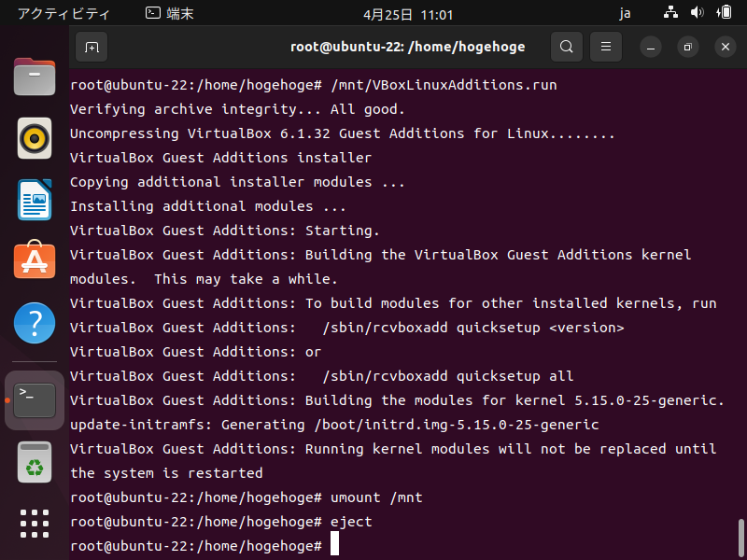The image size is (747, 560).
Task: Launch Rhythmbox from the dock
Action: pos(35,138)
